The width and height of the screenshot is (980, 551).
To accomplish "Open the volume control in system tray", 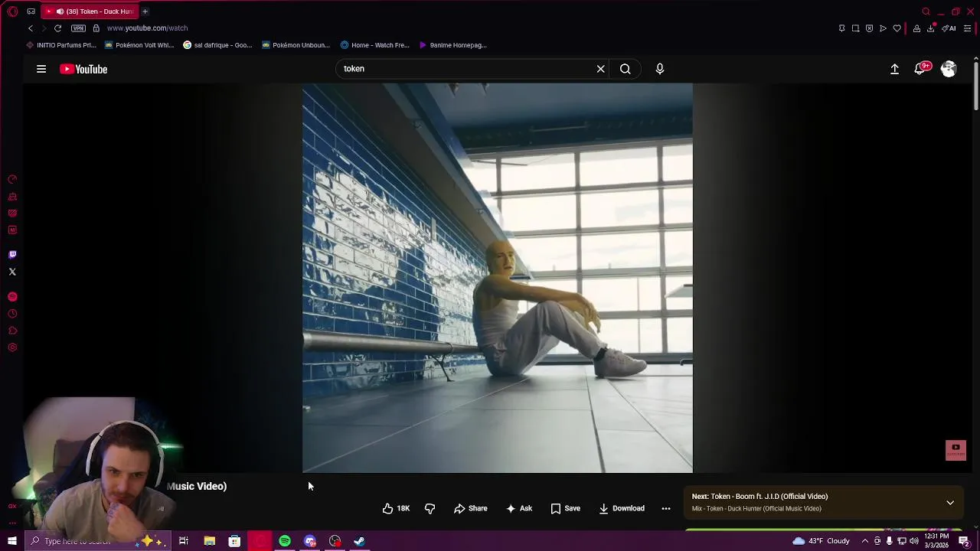I will [x=914, y=541].
